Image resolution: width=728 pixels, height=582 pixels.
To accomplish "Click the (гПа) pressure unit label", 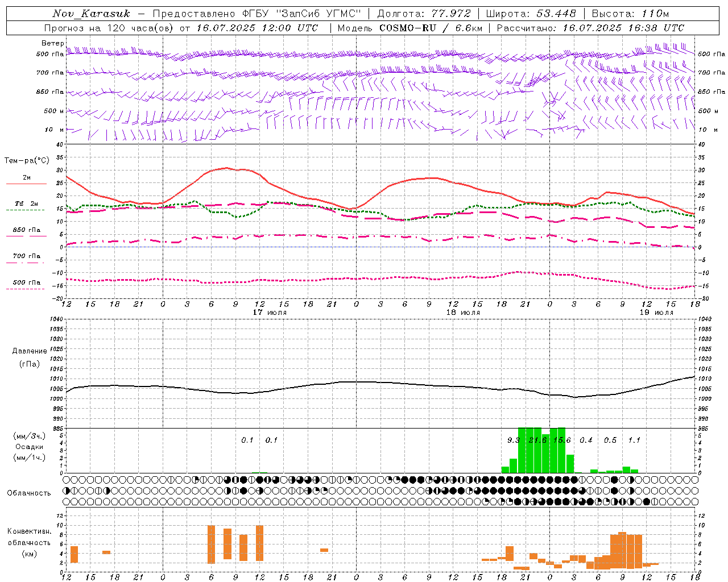I will point(30,364).
